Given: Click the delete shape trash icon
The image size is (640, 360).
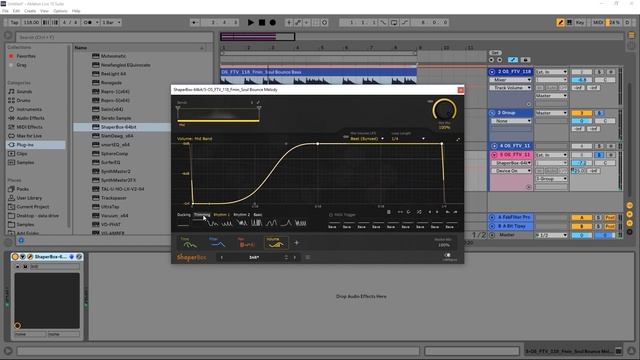Looking at the screenshot, I should tap(389, 212).
